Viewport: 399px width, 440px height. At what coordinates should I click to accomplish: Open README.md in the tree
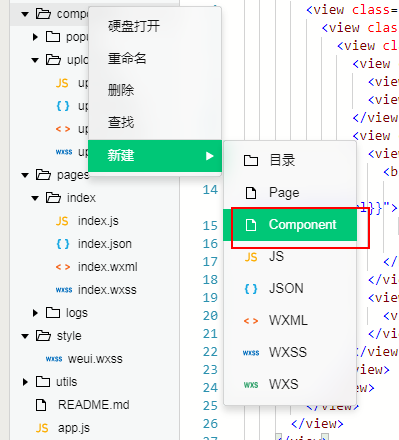93,405
